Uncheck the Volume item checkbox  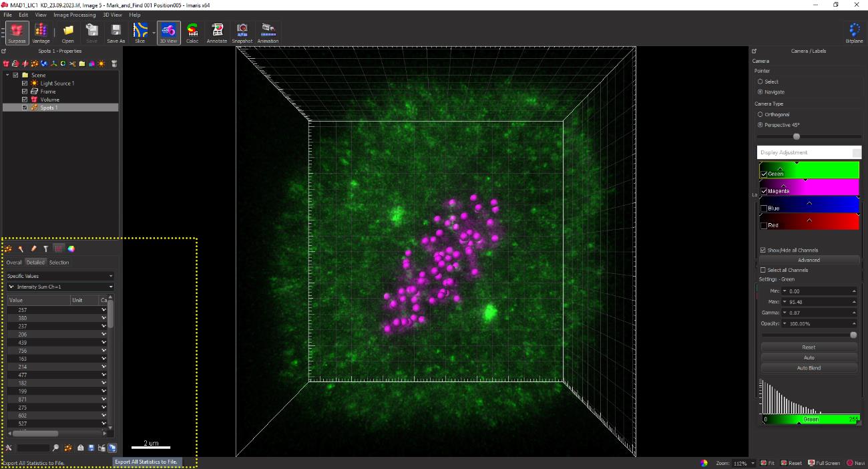[25, 100]
